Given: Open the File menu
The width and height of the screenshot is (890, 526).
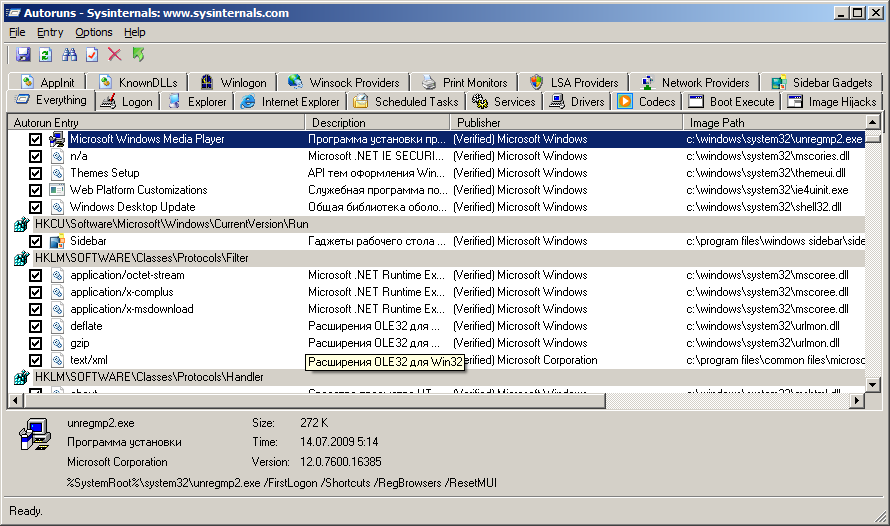Looking at the screenshot, I should [17, 32].
